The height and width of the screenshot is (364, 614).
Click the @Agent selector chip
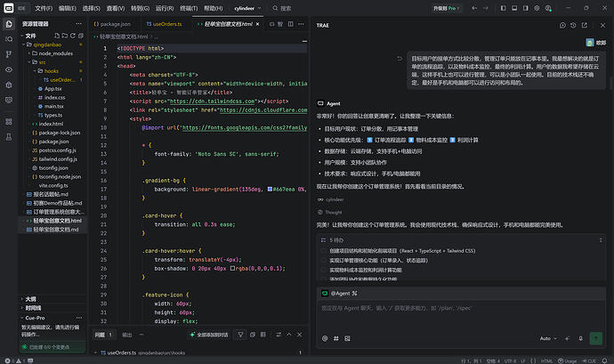click(340, 293)
